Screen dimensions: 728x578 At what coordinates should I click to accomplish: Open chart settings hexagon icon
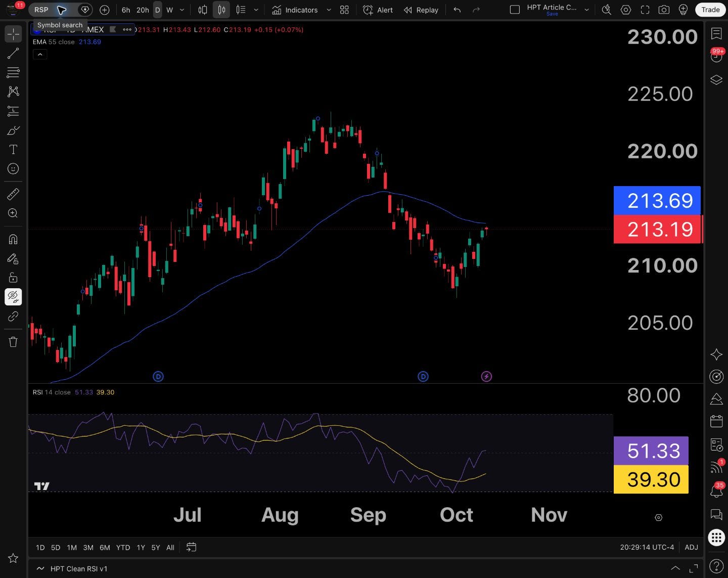pyautogui.click(x=626, y=10)
